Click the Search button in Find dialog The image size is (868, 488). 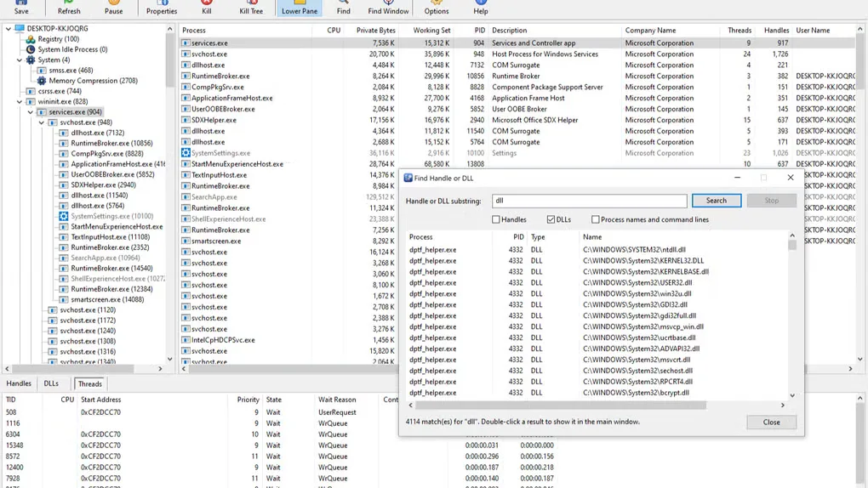tap(717, 201)
